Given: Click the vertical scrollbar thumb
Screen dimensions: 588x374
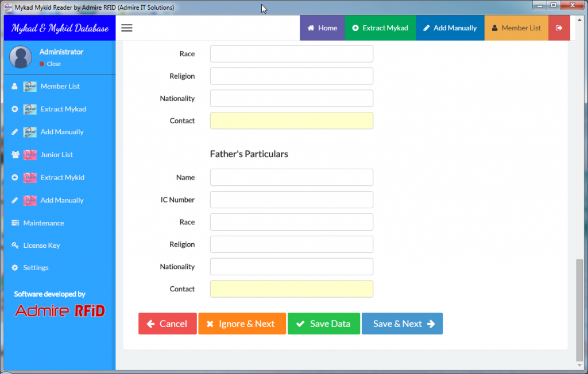Looking at the screenshot, I should 579,310.
